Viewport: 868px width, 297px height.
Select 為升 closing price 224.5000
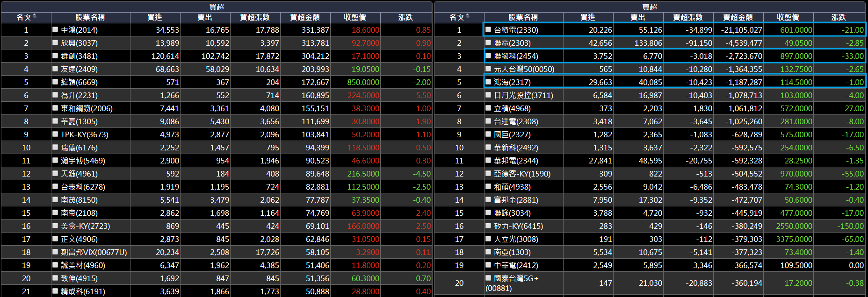(363, 95)
